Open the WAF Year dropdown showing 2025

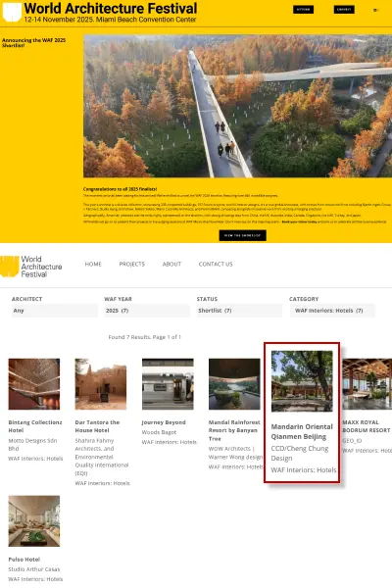click(x=147, y=311)
